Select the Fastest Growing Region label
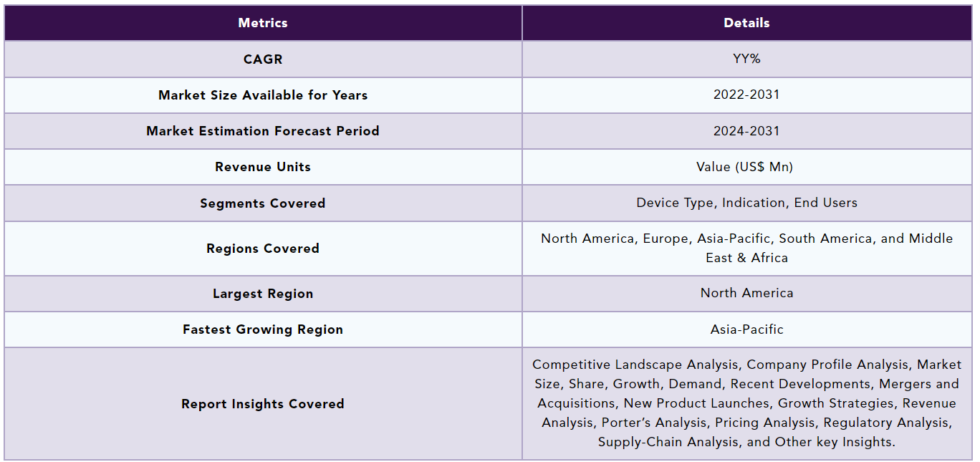The height and width of the screenshot is (462, 980). click(x=263, y=329)
